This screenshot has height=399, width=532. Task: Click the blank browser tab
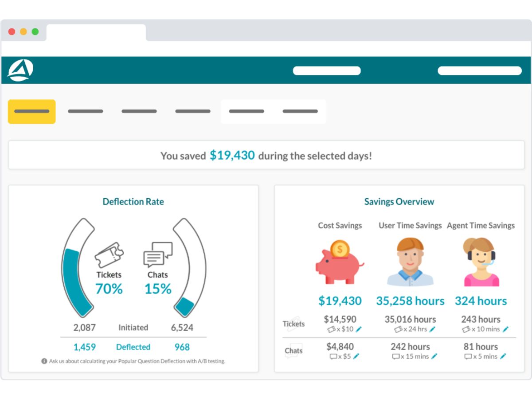coord(96,32)
